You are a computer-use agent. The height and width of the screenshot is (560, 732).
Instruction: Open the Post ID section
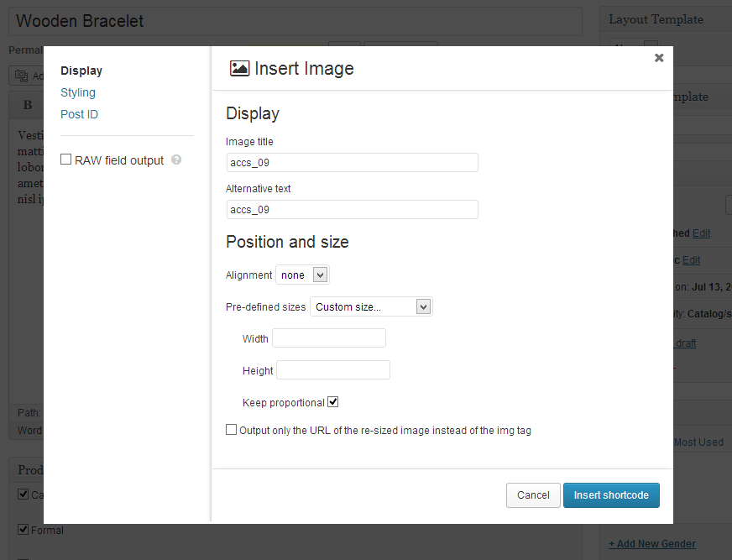pyautogui.click(x=80, y=114)
